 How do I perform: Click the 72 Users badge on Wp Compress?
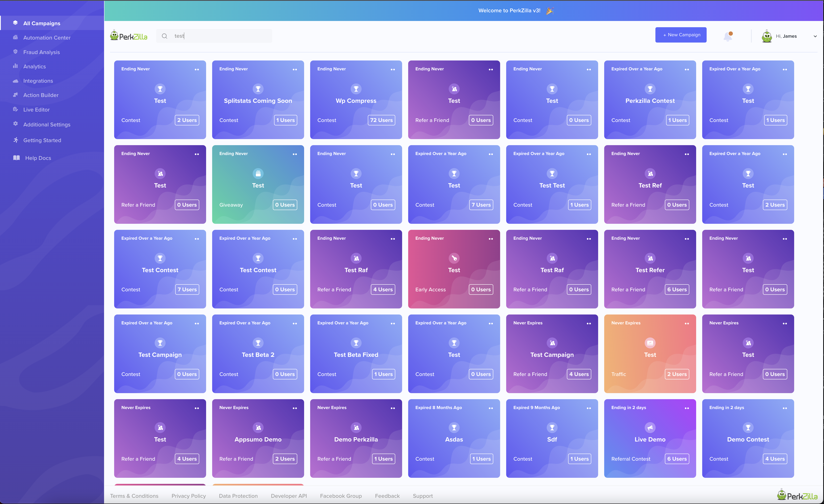(x=381, y=120)
